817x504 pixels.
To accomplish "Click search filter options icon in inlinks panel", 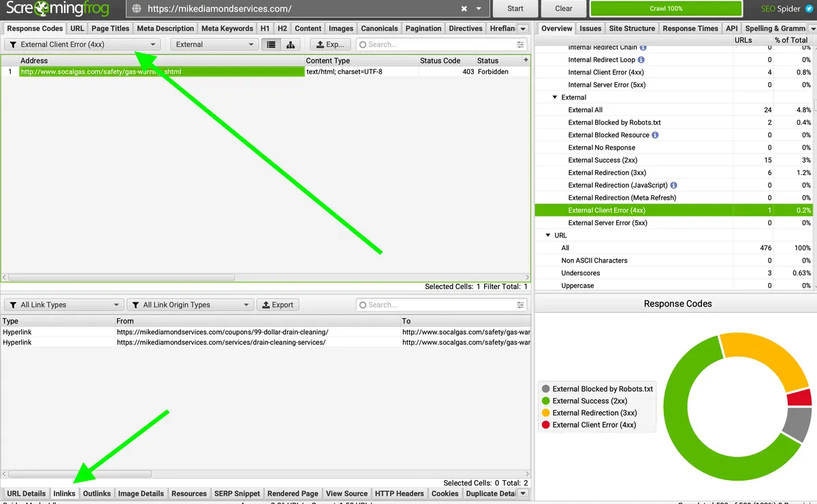I will click(x=520, y=305).
